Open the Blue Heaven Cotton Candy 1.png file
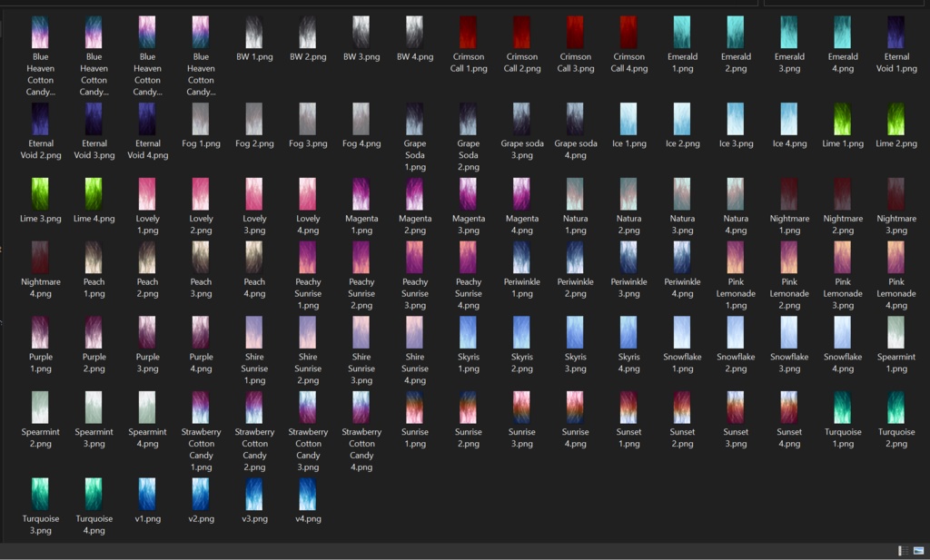The image size is (930, 560). [x=40, y=29]
